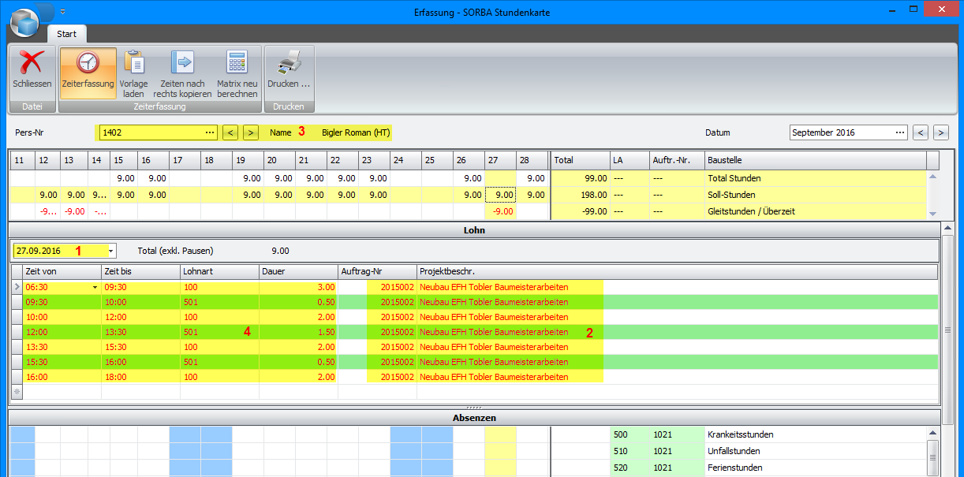Click the Lohnart column header
964x477 pixels.
coord(219,271)
